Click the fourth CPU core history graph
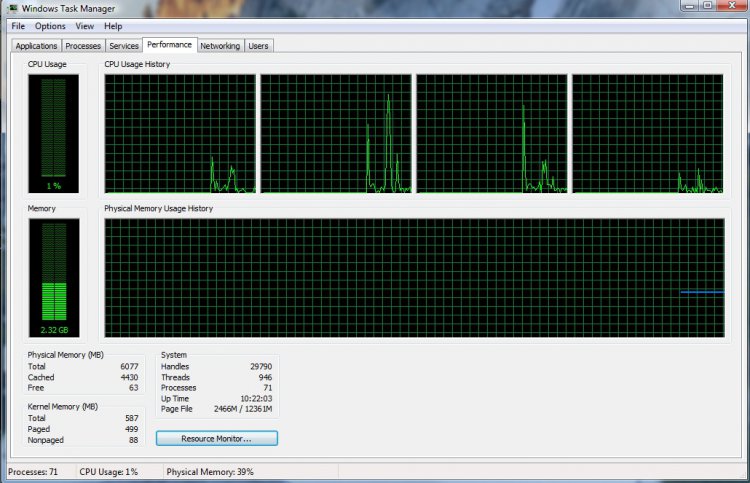This screenshot has height=483, width=750. tap(648, 133)
